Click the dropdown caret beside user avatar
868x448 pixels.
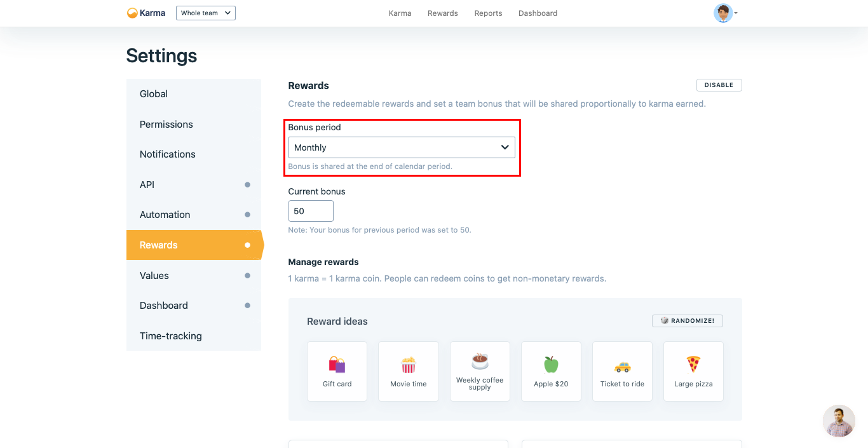(736, 13)
